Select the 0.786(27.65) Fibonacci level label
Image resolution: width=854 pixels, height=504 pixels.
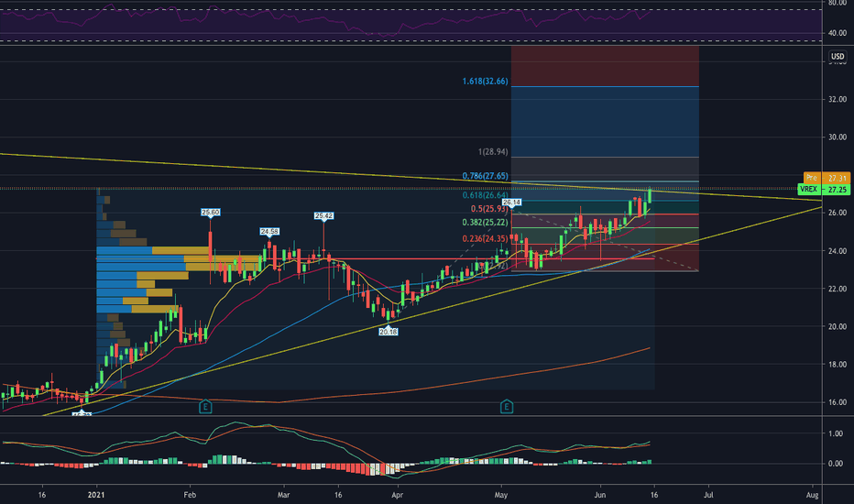(x=485, y=176)
